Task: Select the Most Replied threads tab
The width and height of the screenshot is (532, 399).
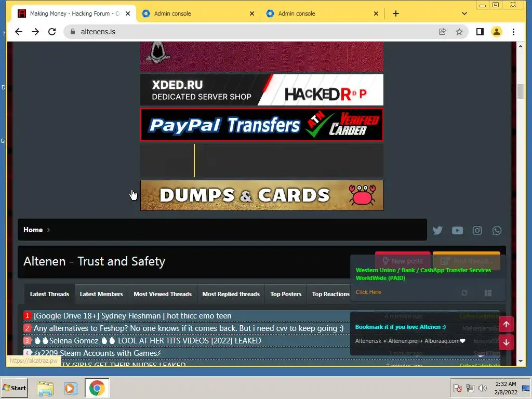Action: point(231,294)
